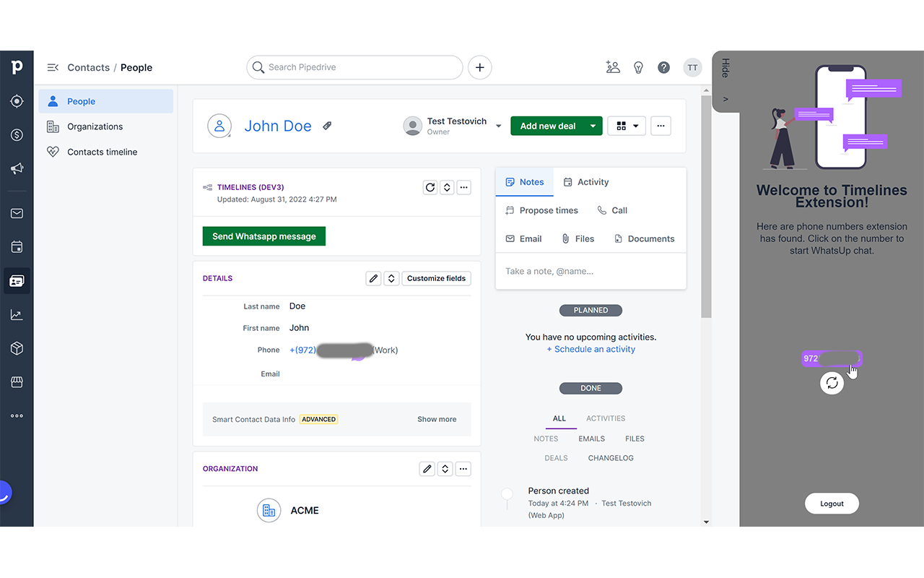Filter history by ALL tab
Viewport: 924px width, 578px height.
(x=559, y=418)
